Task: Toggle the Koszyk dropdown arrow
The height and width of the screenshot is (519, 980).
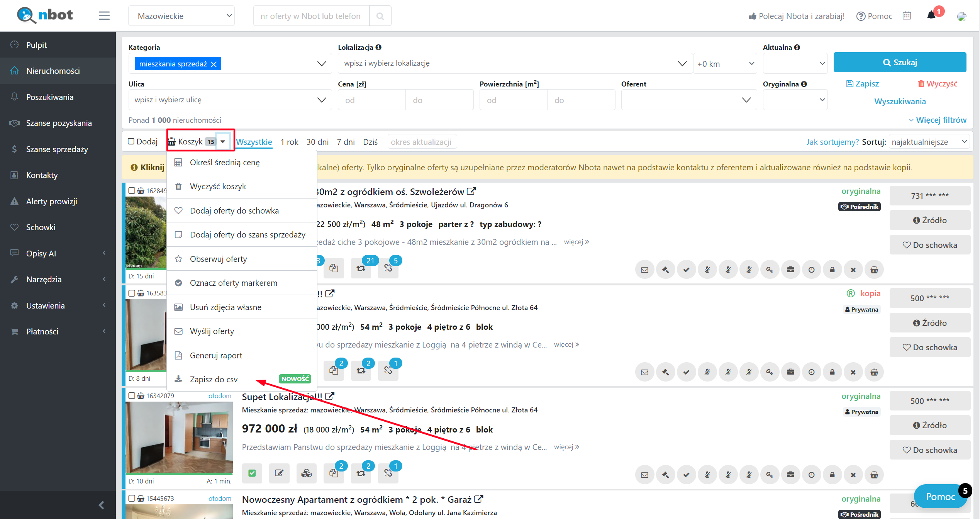Action: click(x=223, y=142)
